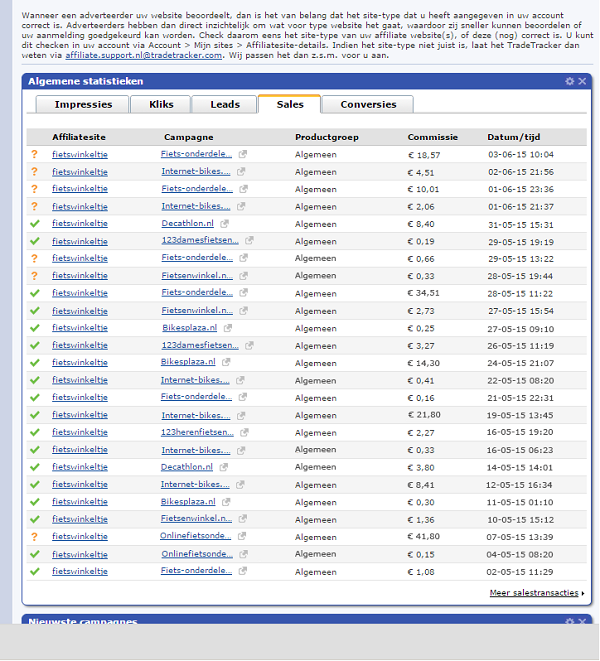Open Fiets-onderdele... campaign link dated 03-06-15
The width and height of the screenshot is (600, 661).
(196, 154)
